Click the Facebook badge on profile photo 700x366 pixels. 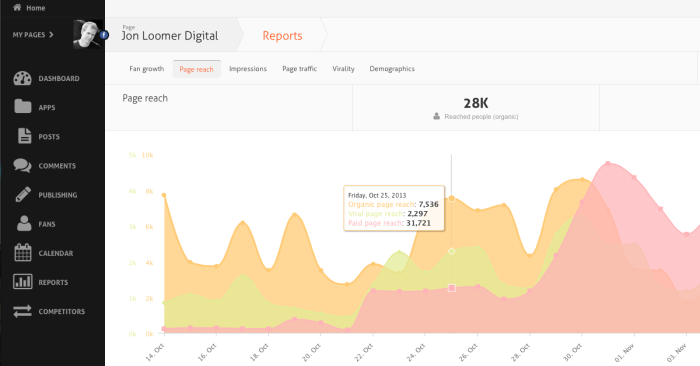[x=104, y=34]
